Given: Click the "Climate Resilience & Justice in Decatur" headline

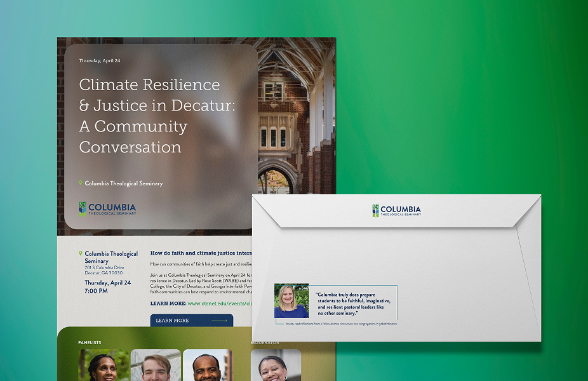Looking at the screenshot, I should [x=157, y=116].
